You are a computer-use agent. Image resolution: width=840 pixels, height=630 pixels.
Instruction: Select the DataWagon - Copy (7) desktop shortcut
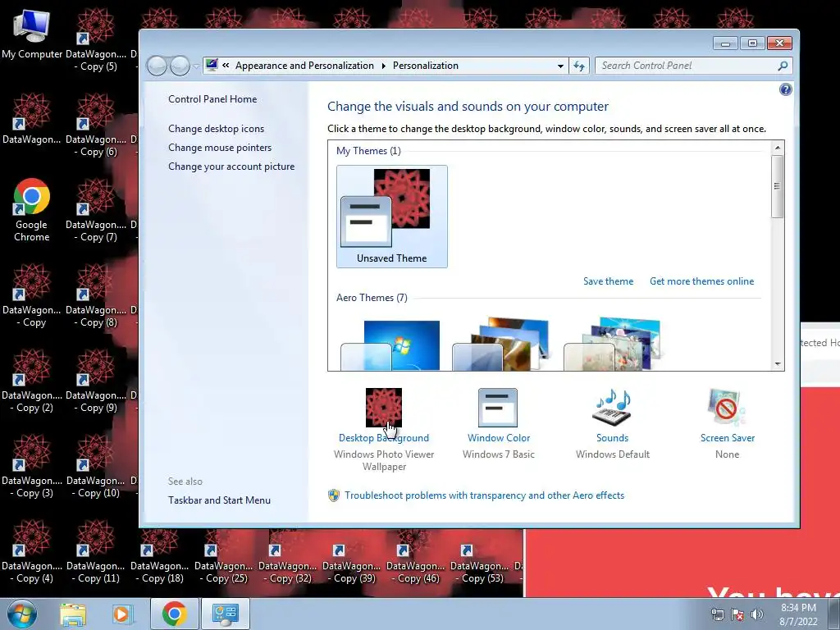[96, 211]
